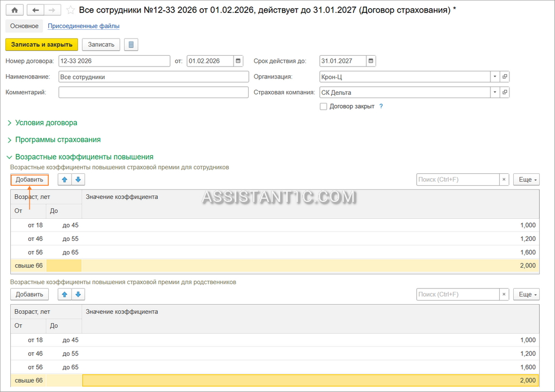Move row down in employees coefficients table
This screenshot has width=555, height=392.
coord(78,180)
